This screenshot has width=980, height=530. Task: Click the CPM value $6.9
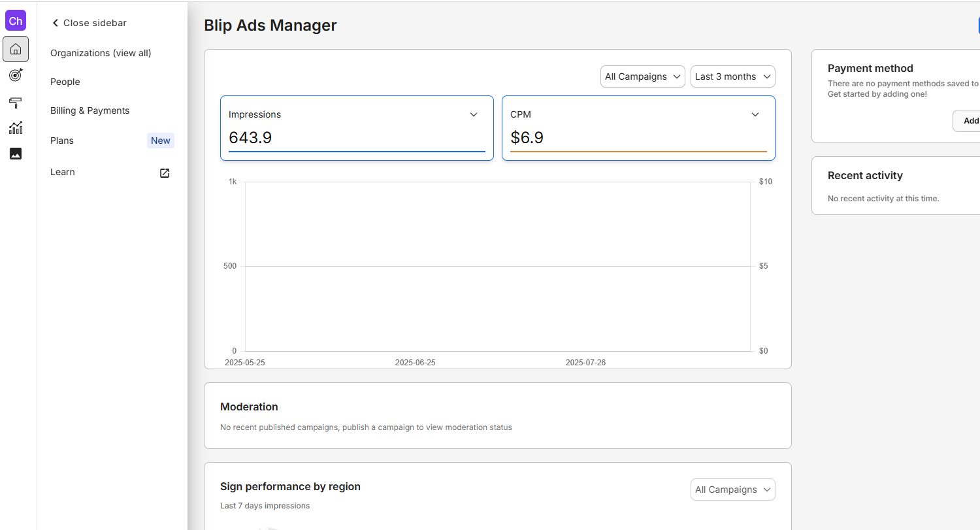[x=527, y=138]
